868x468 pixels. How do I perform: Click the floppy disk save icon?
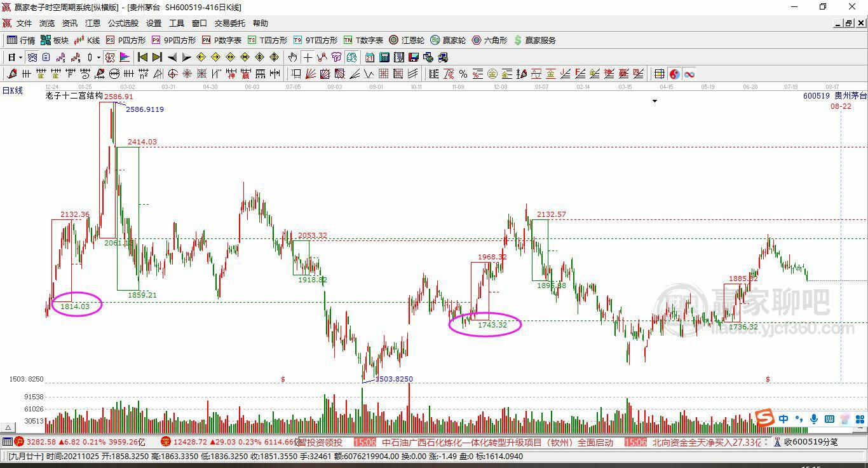(x=413, y=57)
